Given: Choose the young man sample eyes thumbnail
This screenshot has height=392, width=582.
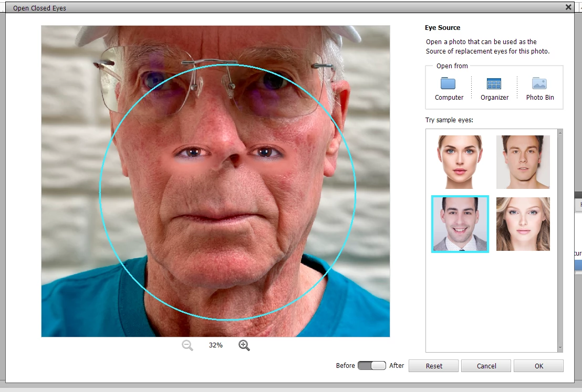Looking at the screenshot, I should tap(523, 162).
